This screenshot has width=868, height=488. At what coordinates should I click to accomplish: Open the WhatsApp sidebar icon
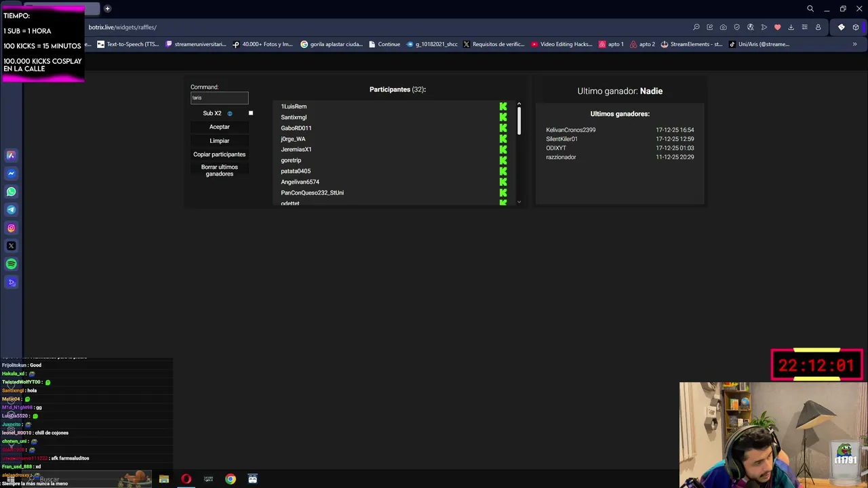[11, 192]
